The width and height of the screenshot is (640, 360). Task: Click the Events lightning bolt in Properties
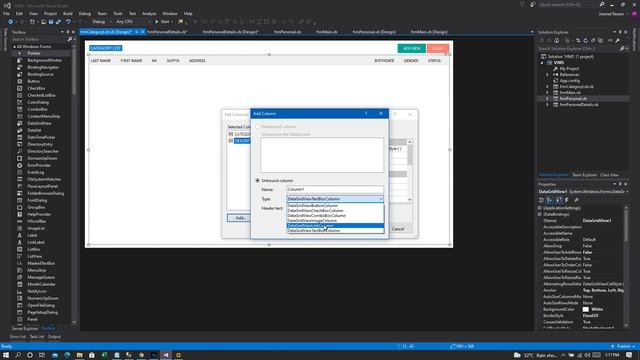[567, 200]
